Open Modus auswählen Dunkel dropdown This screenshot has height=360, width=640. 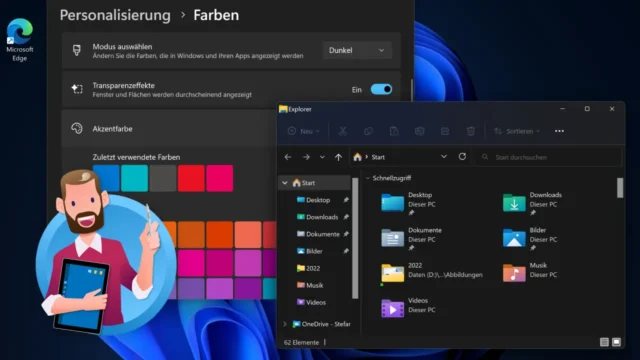point(357,50)
